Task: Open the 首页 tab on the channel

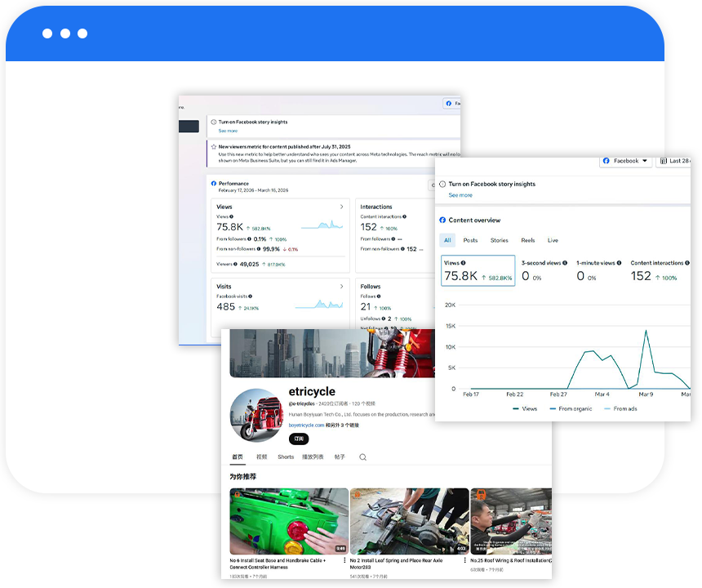Action: click(238, 457)
